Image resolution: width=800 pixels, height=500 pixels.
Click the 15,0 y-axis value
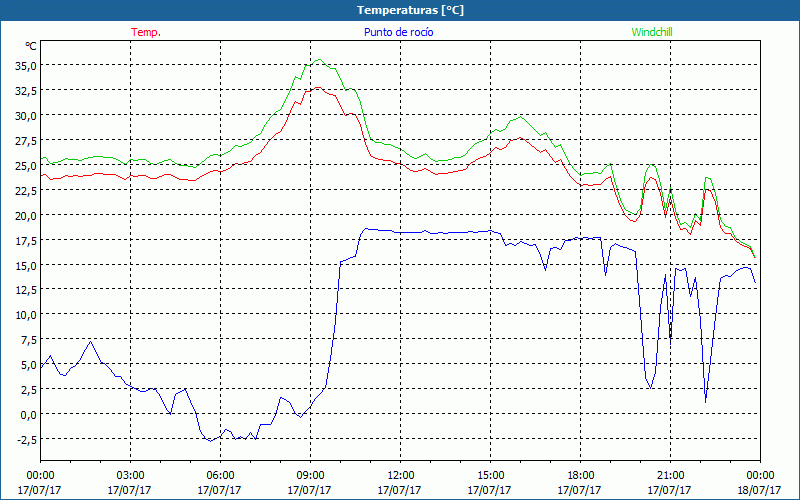25,265
